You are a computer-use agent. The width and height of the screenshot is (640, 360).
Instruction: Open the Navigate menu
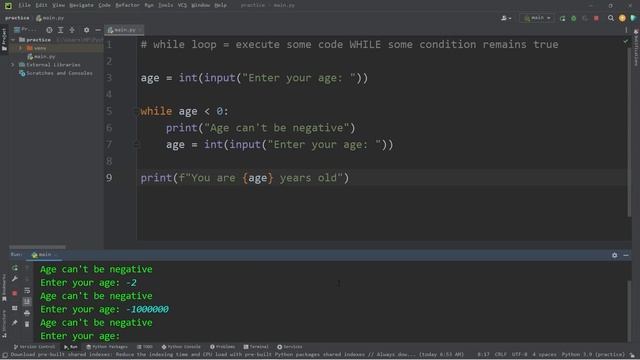tap(81, 5)
